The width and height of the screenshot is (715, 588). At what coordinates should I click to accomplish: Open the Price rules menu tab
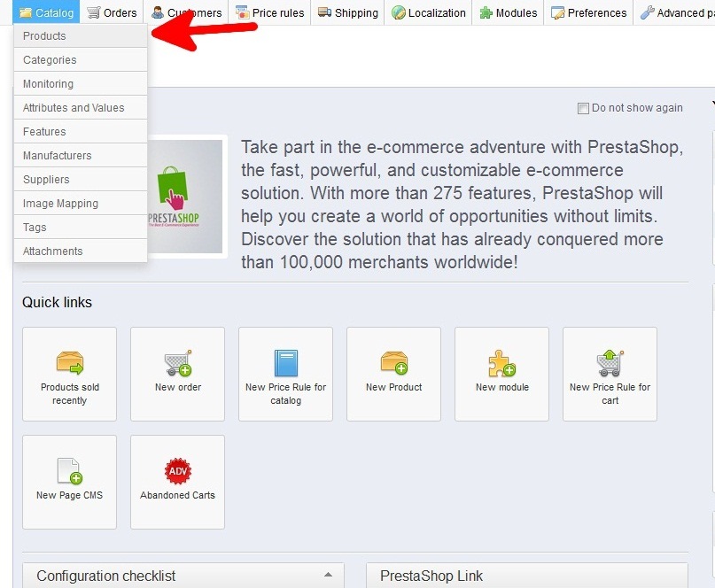[270, 12]
